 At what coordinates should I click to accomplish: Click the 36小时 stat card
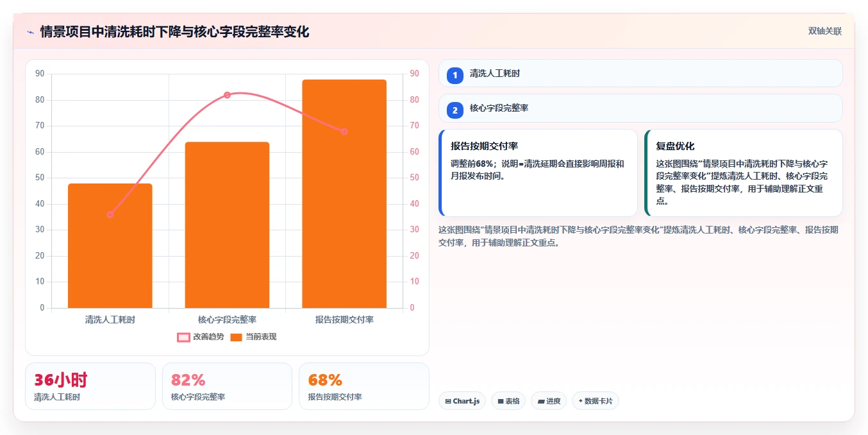point(90,386)
